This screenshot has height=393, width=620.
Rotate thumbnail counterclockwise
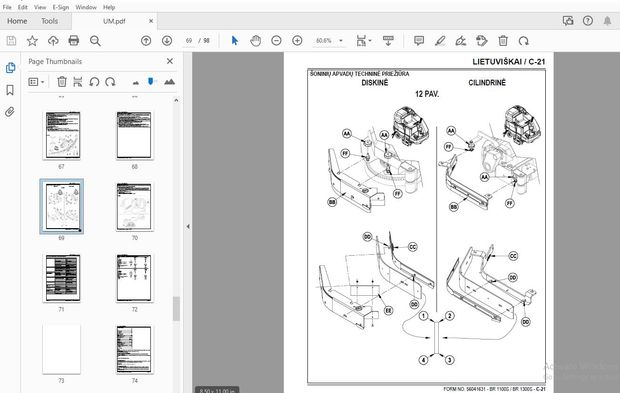point(94,82)
